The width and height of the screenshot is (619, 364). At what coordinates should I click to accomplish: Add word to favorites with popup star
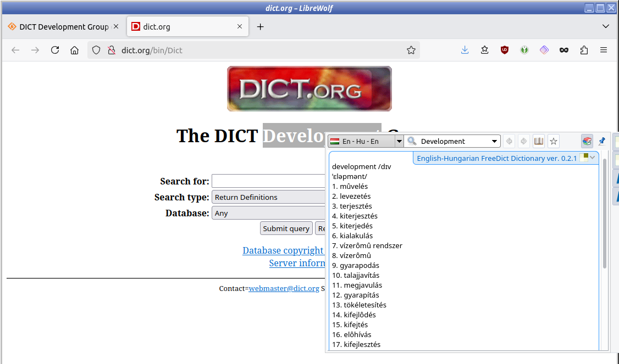pos(554,141)
